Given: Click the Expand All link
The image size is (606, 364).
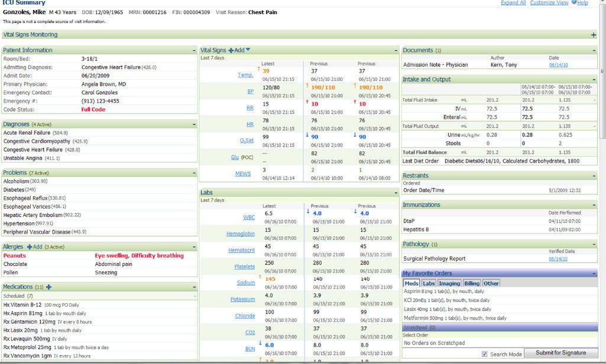Looking at the screenshot, I should pyautogui.click(x=513, y=3).
